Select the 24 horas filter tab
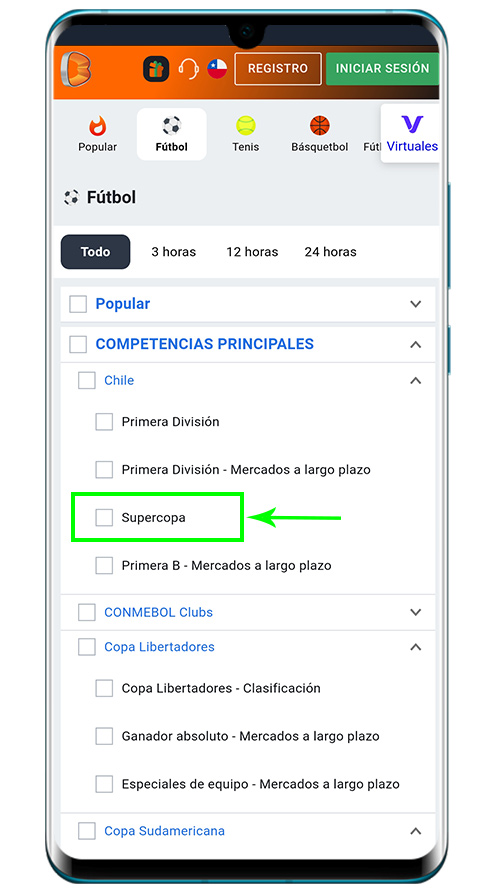This screenshot has width=496, height=893. (x=330, y=252)
